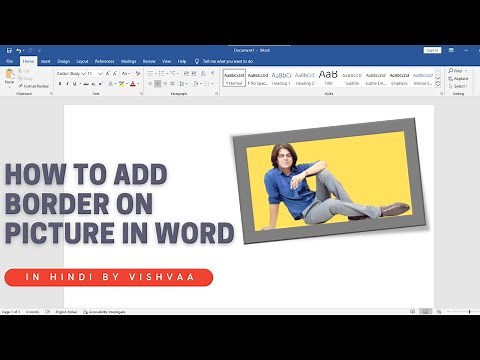This screenshot has width=480, height=360.
Task: Open the File tab
Action: pos(9,61)
